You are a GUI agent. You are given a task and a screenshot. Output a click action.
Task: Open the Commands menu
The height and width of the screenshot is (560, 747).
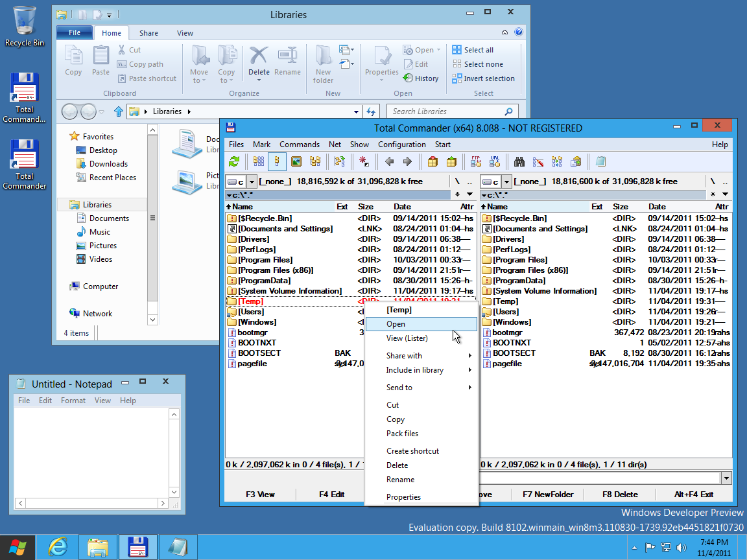click(299, 145)
